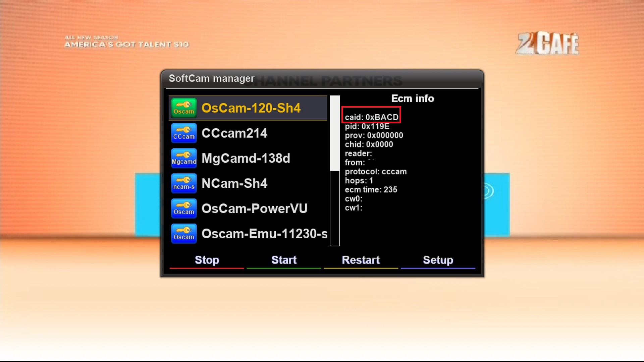Viewport: 644px width, 362px height.
Task: Click the softcam list scrollbar thumb
Action: tap(335, 133)
